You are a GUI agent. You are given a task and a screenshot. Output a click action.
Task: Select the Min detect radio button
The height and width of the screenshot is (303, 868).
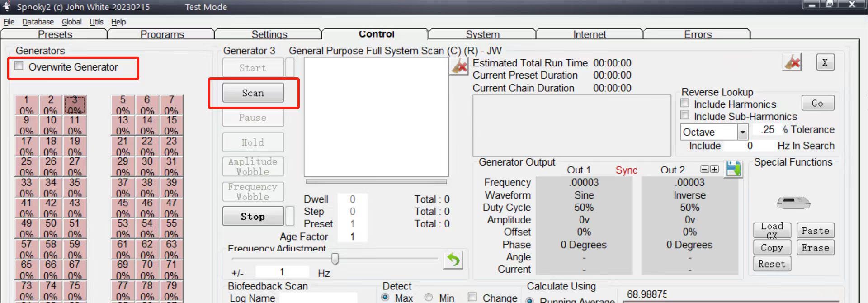[429, 297]
